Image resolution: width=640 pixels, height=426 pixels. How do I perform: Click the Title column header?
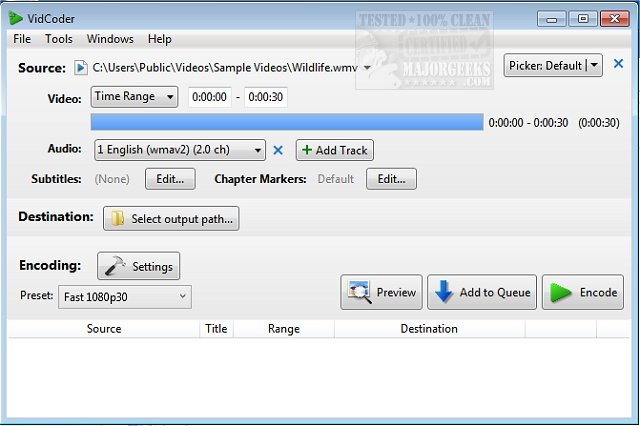point(216,329)
